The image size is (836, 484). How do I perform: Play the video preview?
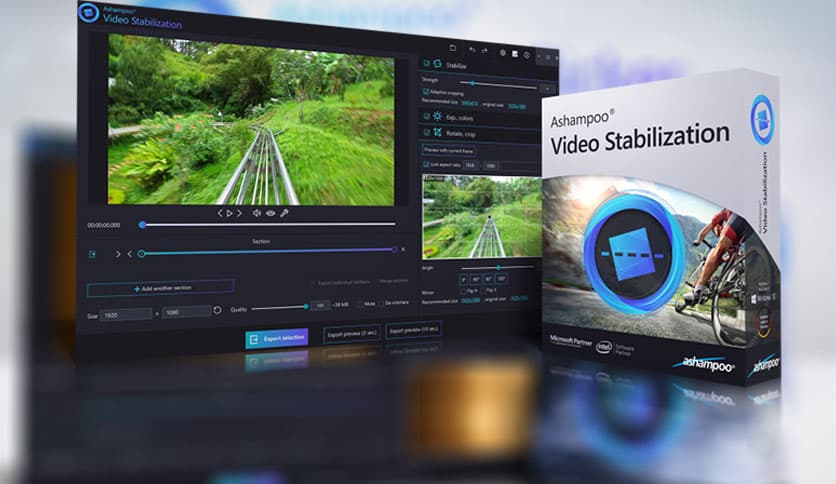click(229, 213)
